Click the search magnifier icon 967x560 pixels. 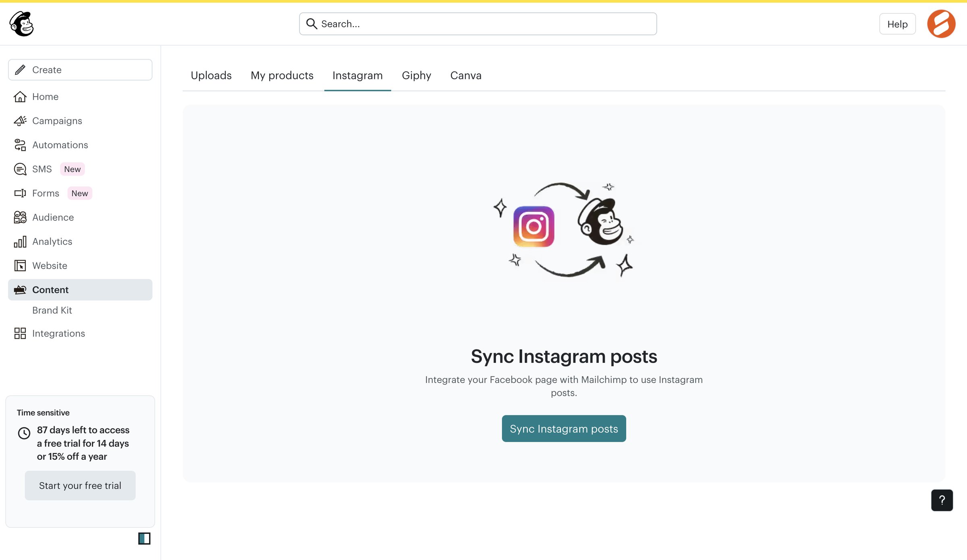[311, 24]
